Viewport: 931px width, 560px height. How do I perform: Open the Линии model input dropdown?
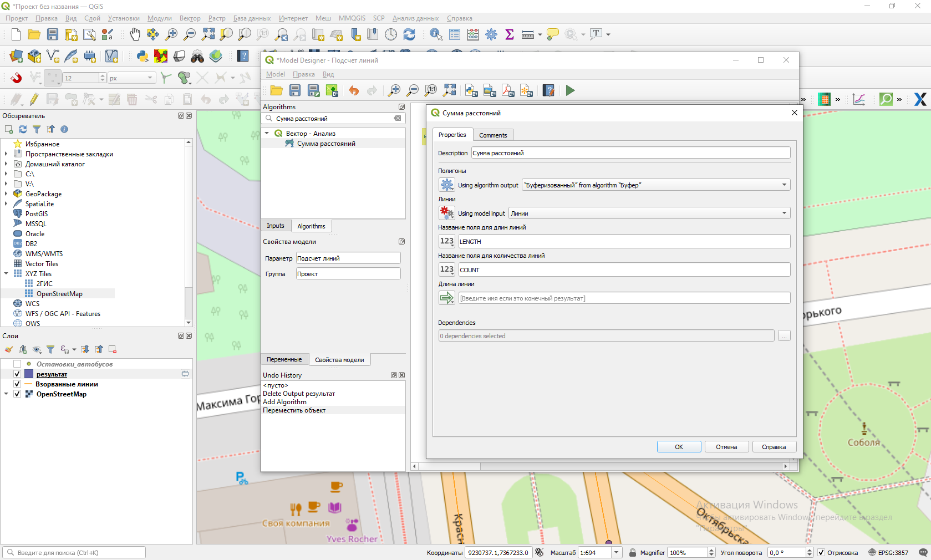point(649,213)
